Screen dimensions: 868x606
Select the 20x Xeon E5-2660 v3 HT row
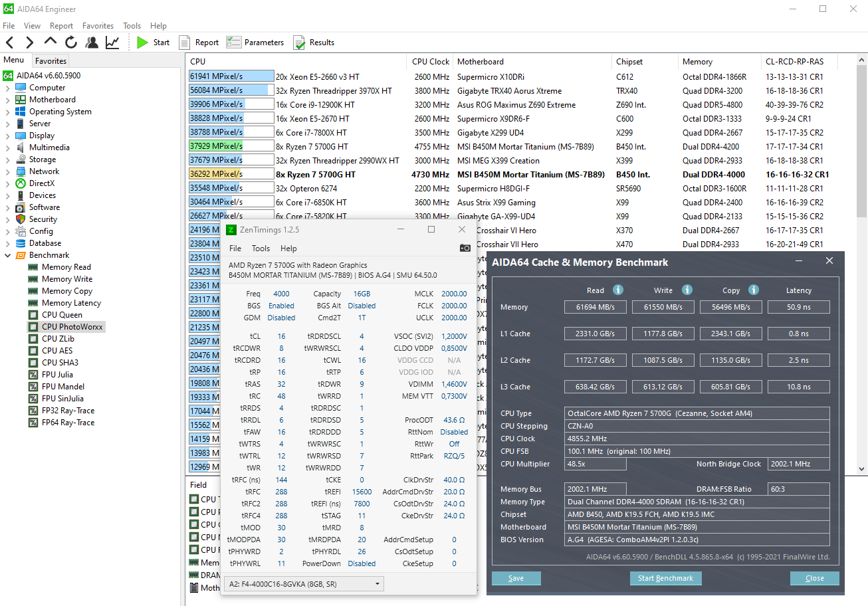tap(511, 76)
